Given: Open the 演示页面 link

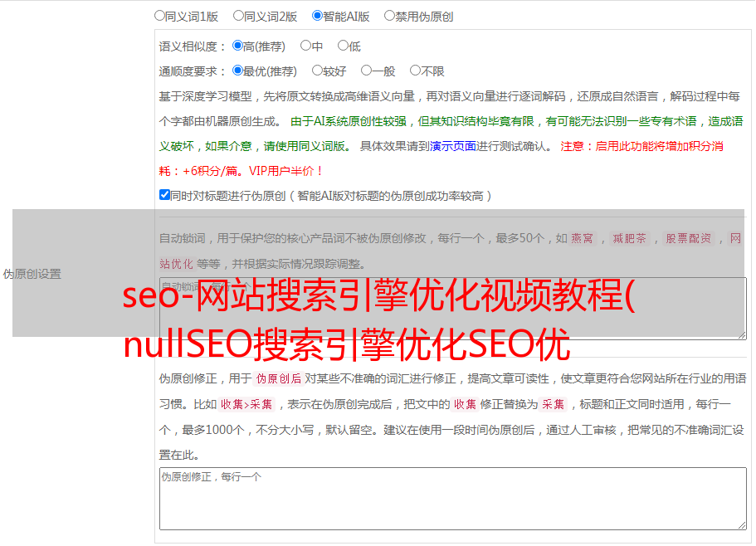Looking at the screenshot, I should coord(453,146).
